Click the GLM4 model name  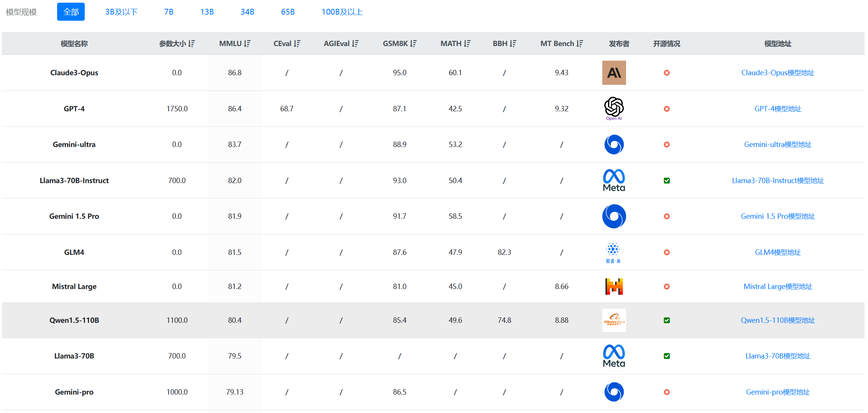click(74, 252)
